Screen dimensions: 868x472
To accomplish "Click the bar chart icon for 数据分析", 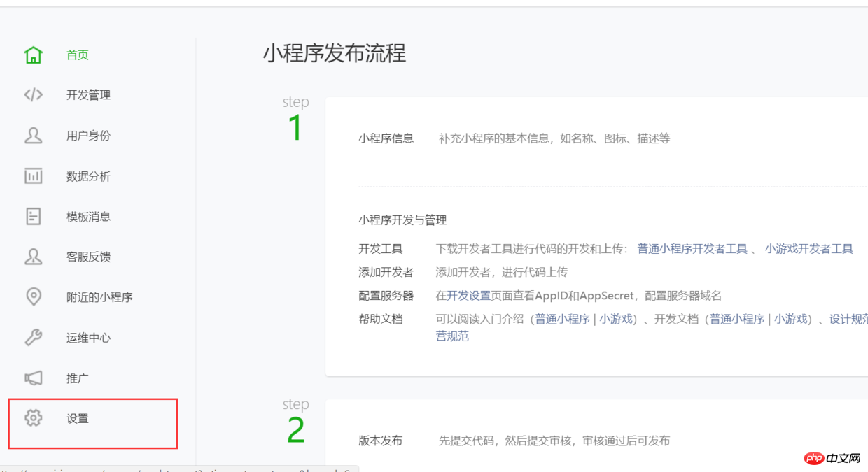I will click(x=33, y=176).
